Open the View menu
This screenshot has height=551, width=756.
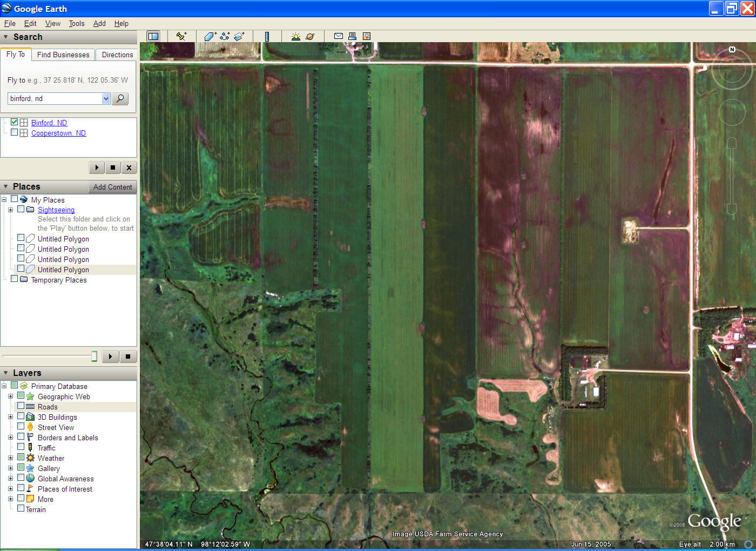[53, 23]
